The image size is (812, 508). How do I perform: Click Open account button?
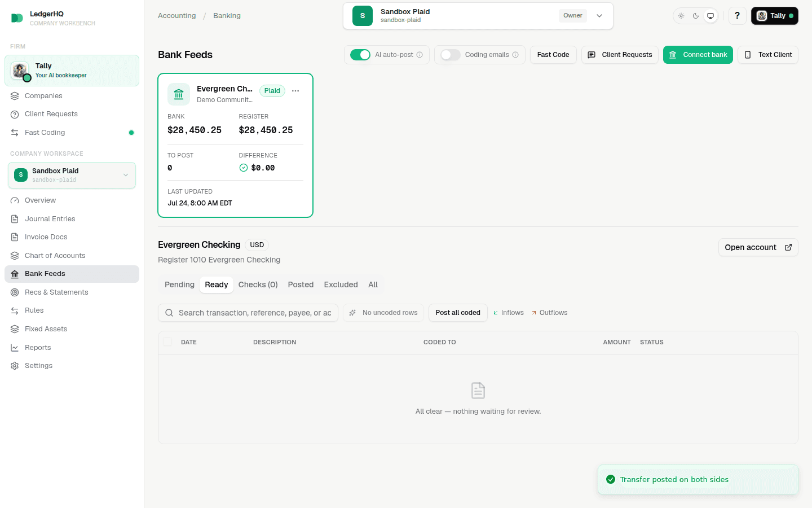click(758, 247)
